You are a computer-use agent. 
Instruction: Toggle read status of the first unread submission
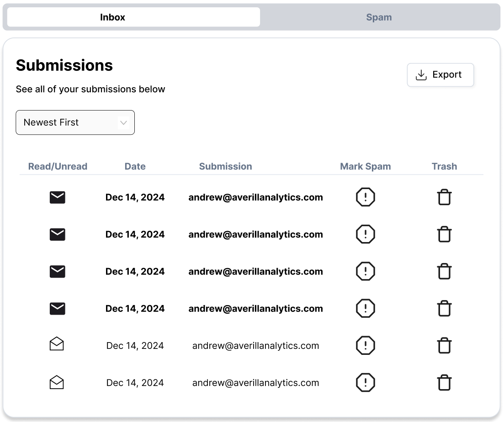click(58, 197)
